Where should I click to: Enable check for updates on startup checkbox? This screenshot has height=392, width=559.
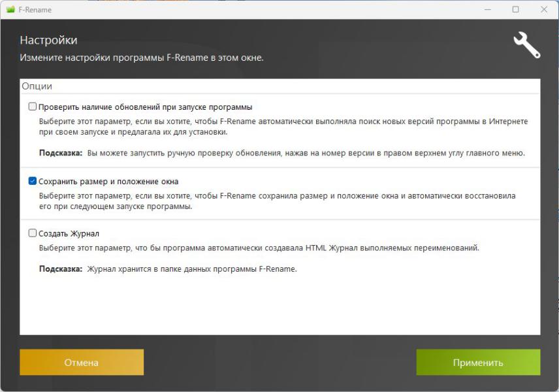[x=33, y=106]
